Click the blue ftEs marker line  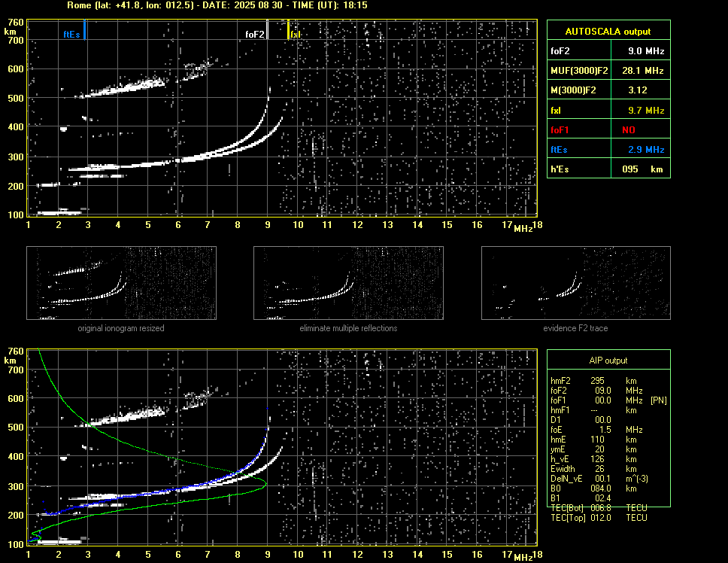(x=84, y=29)
